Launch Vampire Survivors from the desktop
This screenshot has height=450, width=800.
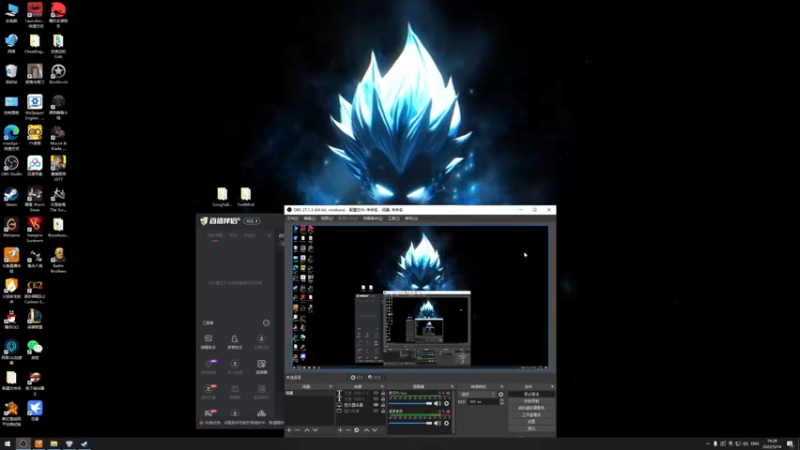pyautogui.click(x=35, y=229)
